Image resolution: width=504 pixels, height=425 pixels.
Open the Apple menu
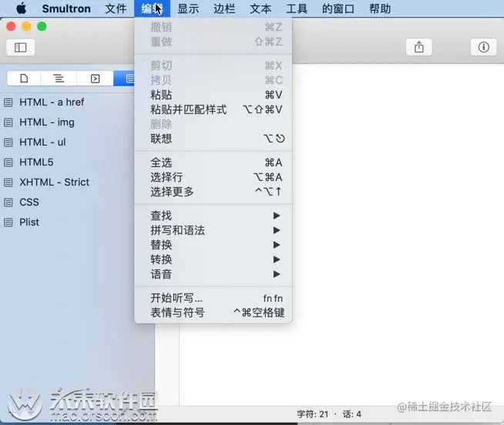(x=22, y=8)
